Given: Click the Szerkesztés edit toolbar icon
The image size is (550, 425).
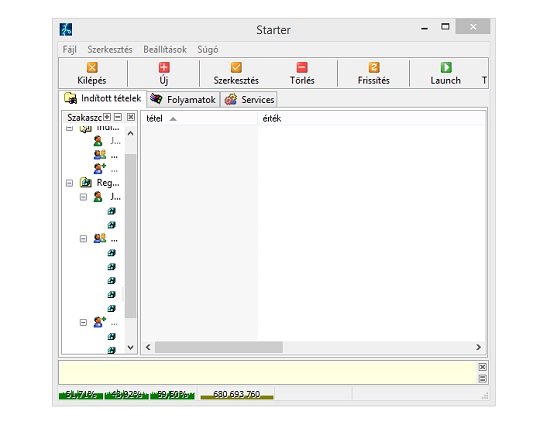Looking at the screenshot, I should [236, 67].
